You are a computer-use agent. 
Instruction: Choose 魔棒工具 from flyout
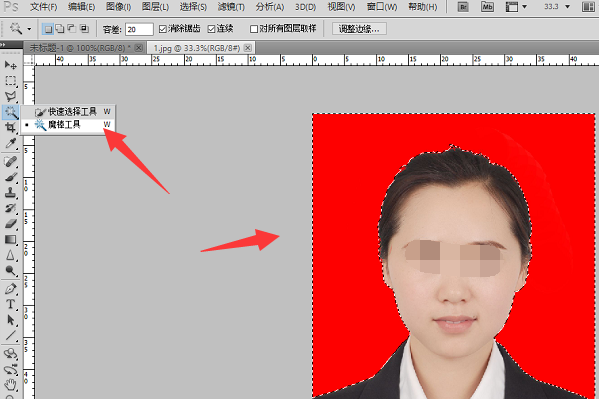(68, 125)
